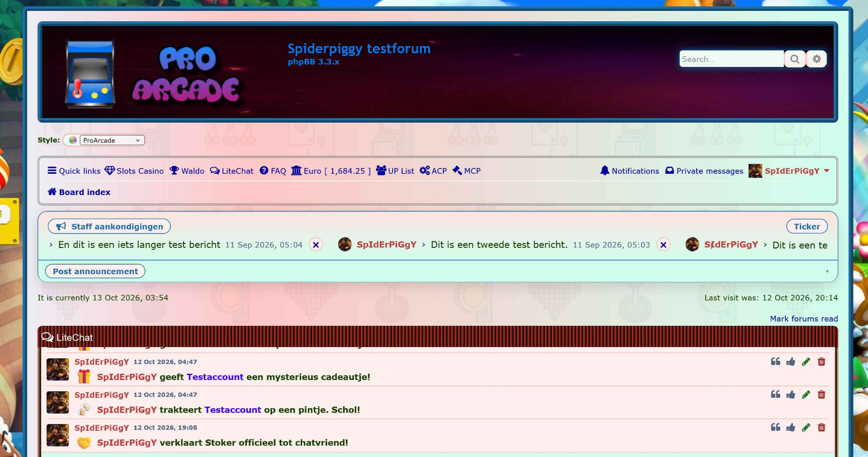This screenshot has width=868, height=457.
Task: Click the style color palette icon
Action: 73,140
